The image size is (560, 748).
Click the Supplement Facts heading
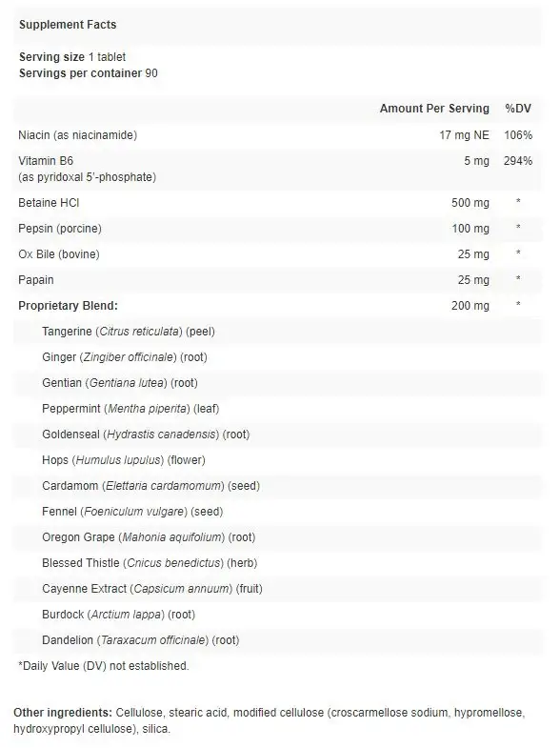coord(68,25)
